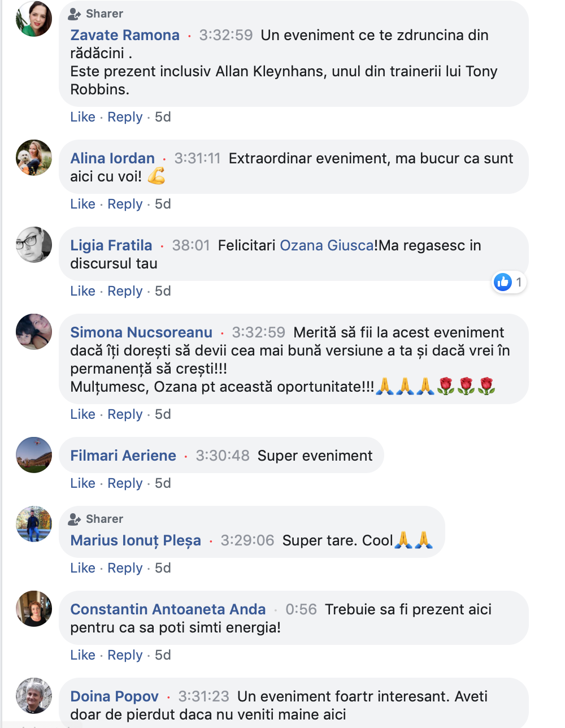This screenshot has height=728, width=565.
Task: Like Alina Iordan's comment
Action: coord(82,204)
